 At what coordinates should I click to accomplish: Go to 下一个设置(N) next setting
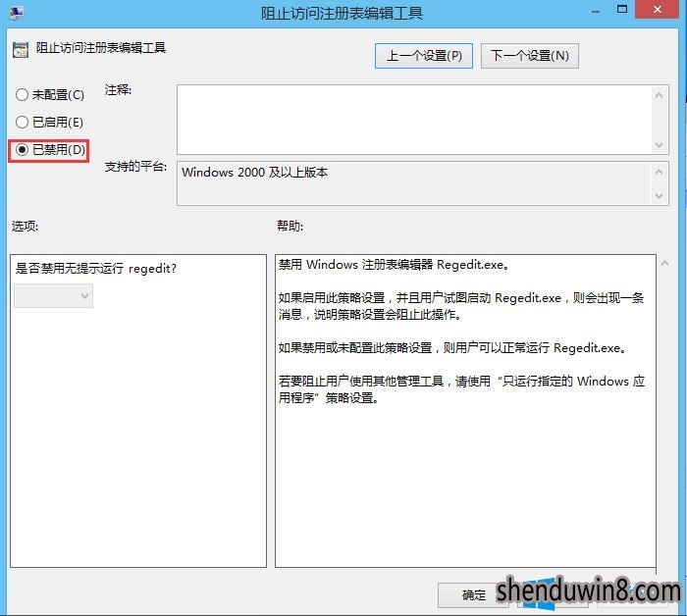(x=530, y=56)
